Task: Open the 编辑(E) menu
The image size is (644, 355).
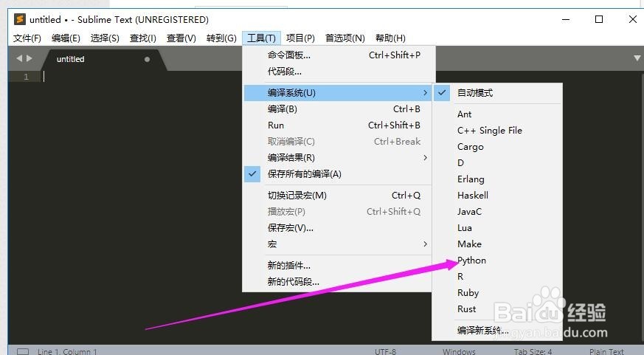Action: point(66,38)
